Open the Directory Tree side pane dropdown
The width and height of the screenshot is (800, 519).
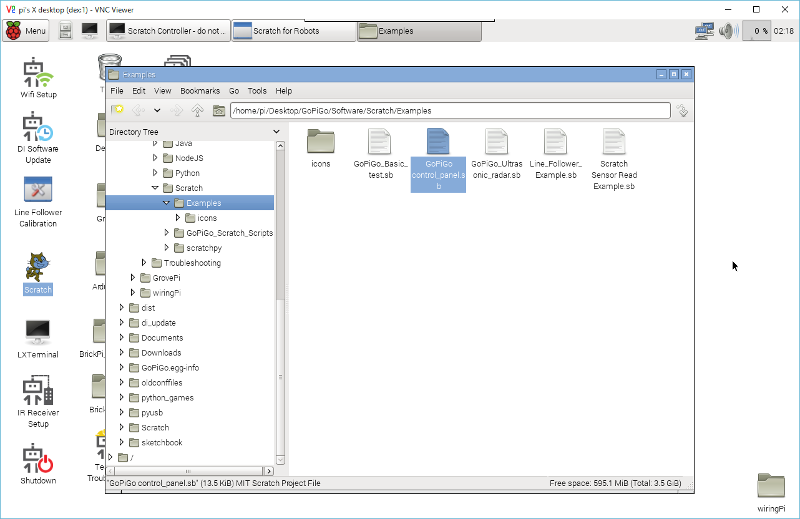[277, 132]
